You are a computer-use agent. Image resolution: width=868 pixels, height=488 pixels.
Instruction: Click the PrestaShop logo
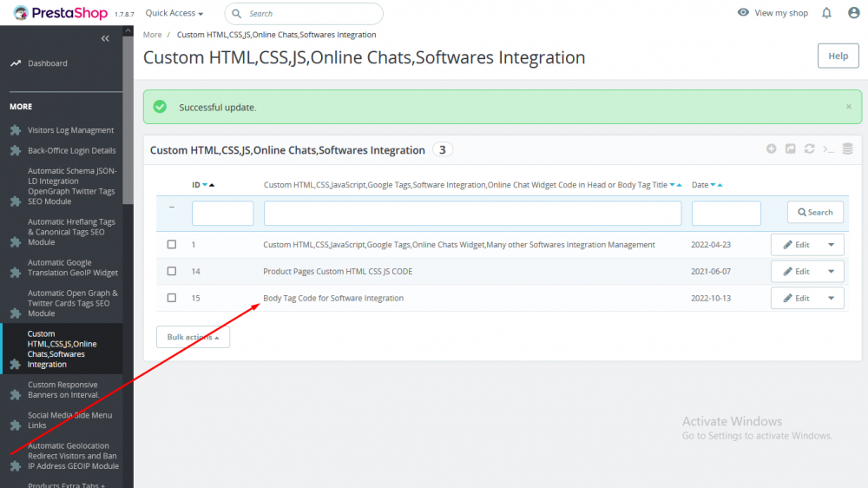tap(61, 13)
